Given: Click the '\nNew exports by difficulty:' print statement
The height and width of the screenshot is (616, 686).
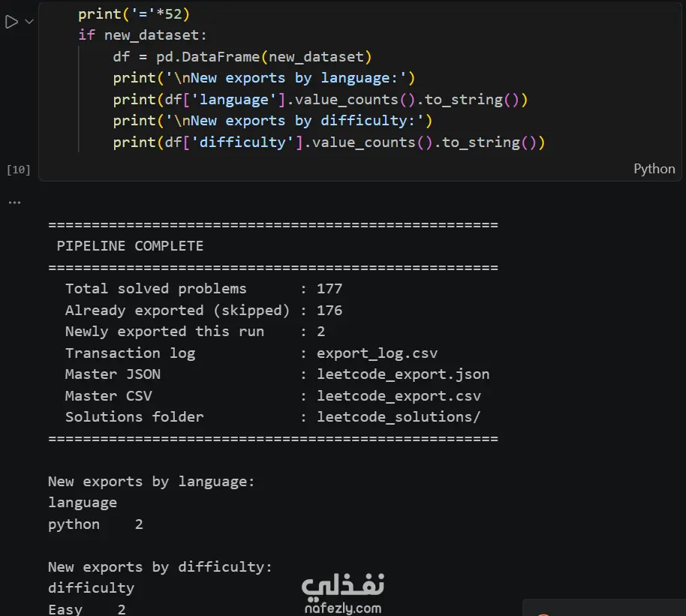Looking at the screenshot, I should point(272,121).
